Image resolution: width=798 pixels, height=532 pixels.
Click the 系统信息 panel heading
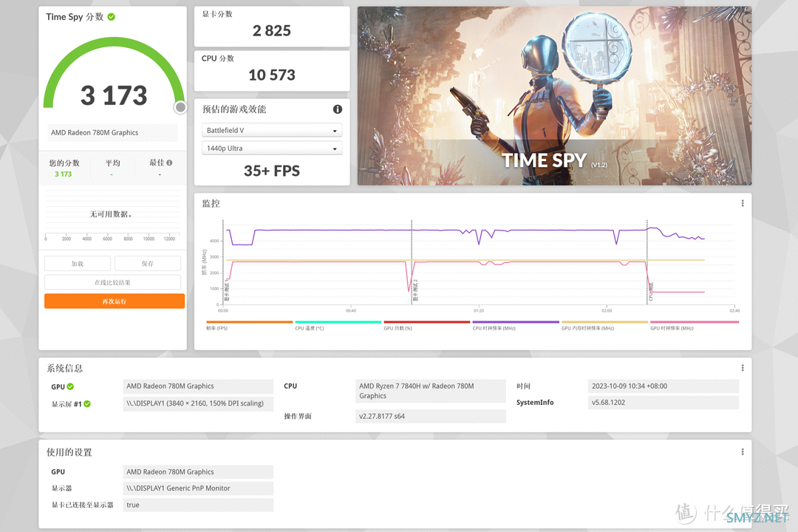pyautogui.click(x=64, y=368)
